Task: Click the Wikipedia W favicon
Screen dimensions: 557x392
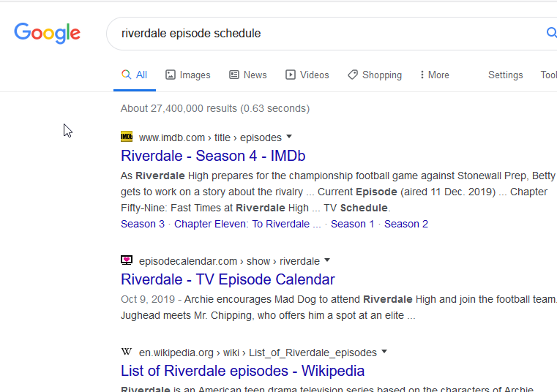Action: coord(127,352)
